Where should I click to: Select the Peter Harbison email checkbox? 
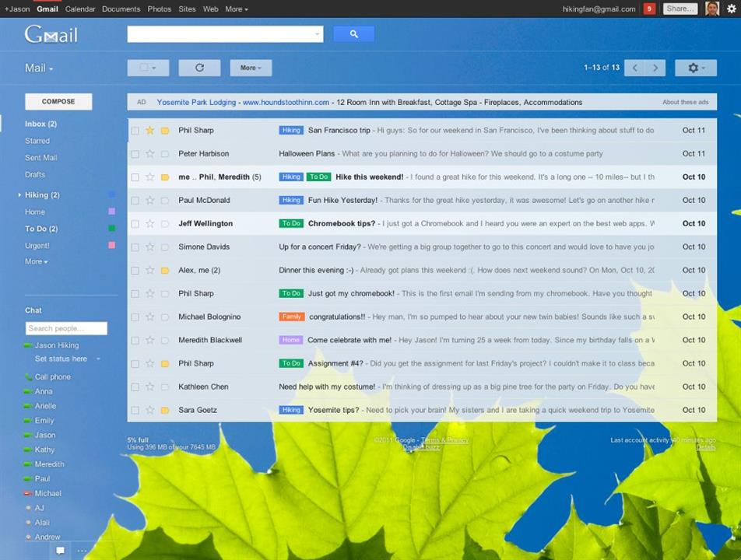coord(135,153)
